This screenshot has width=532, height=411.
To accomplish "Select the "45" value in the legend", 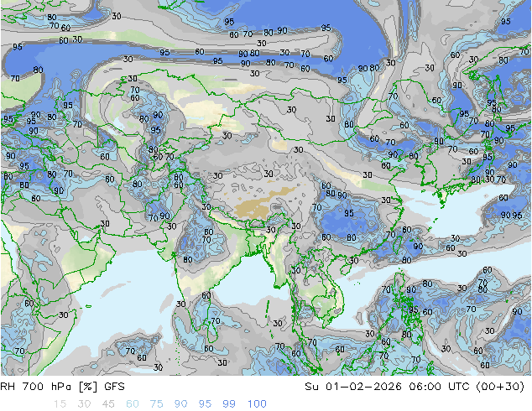I will 108,404.
